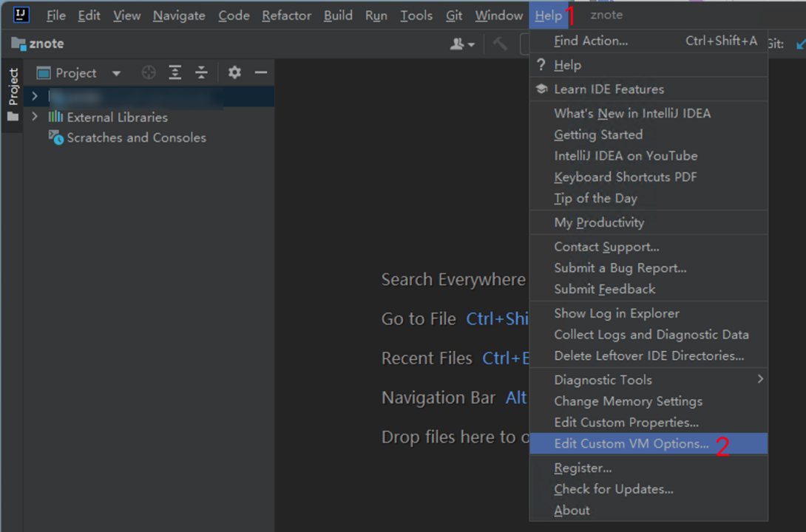The height and width of the screenshot is (532, 806).
Task: Click the Expand All icon in Project panel
Action: [175, 72]
